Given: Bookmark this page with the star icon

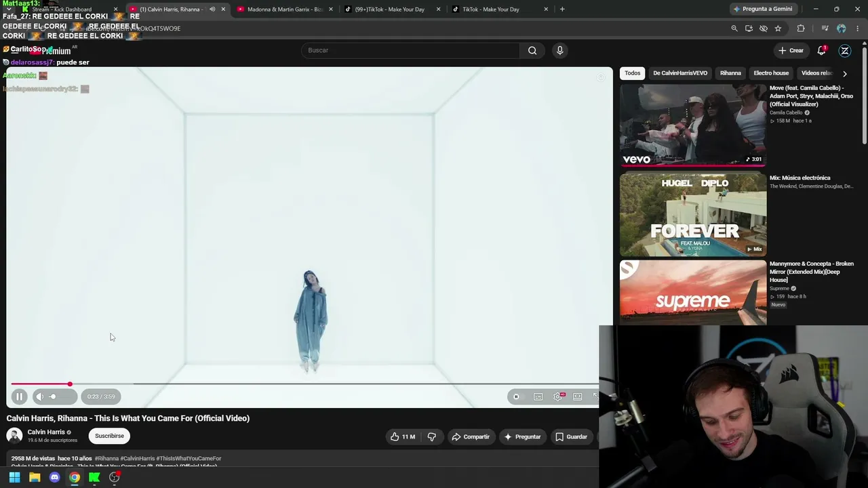Looking at the screenshot, I should (778, 28).
